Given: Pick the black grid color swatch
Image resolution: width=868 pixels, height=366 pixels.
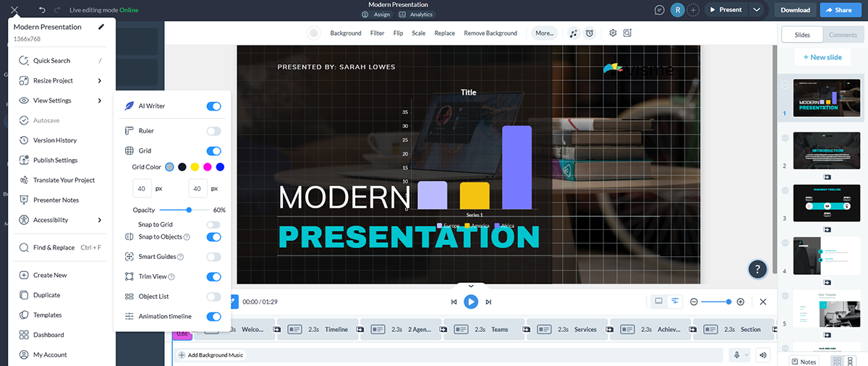Looking at the screenshot, I should 182,167.
